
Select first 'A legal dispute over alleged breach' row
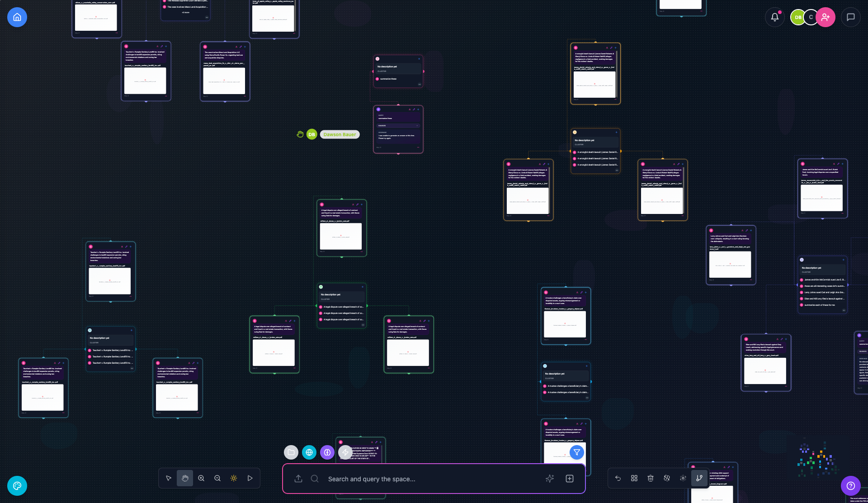click(341, 307)
